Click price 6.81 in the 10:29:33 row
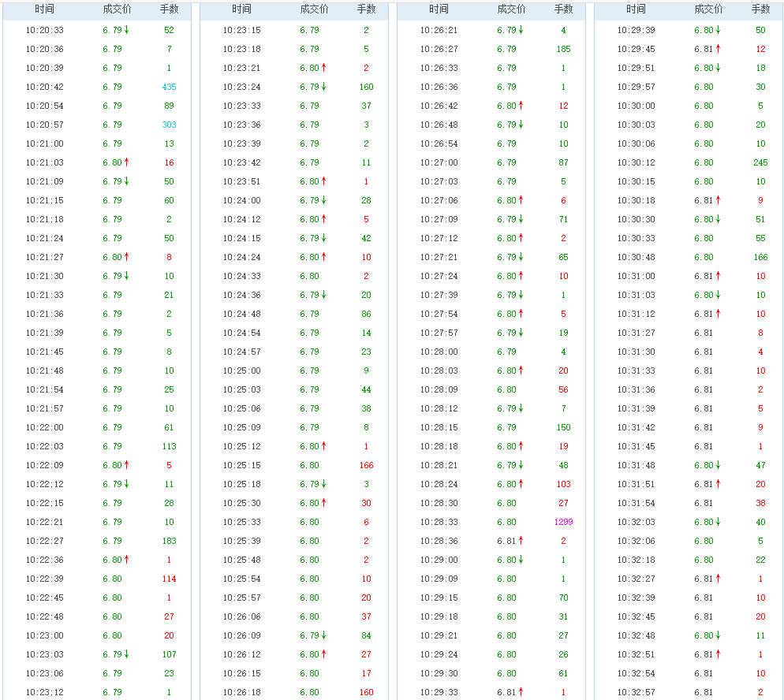The height and width of the screenshot is (700, 784). point(506,692)
